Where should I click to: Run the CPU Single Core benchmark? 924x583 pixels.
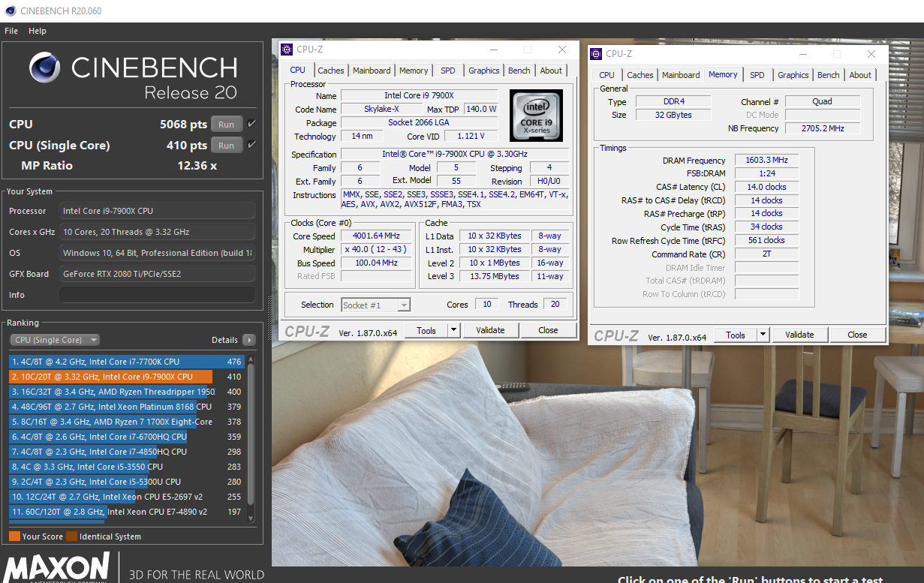[x=227, y=146]
